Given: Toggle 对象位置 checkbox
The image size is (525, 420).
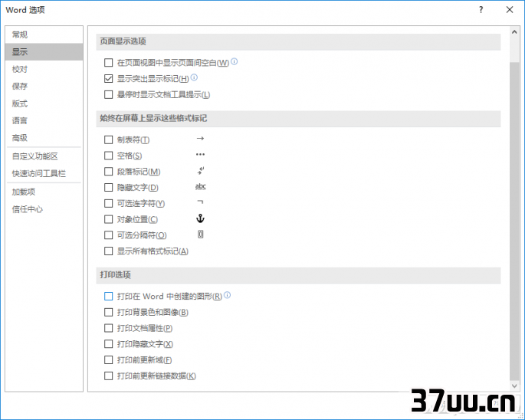Looking at the screenshot, I should (109, 219).
